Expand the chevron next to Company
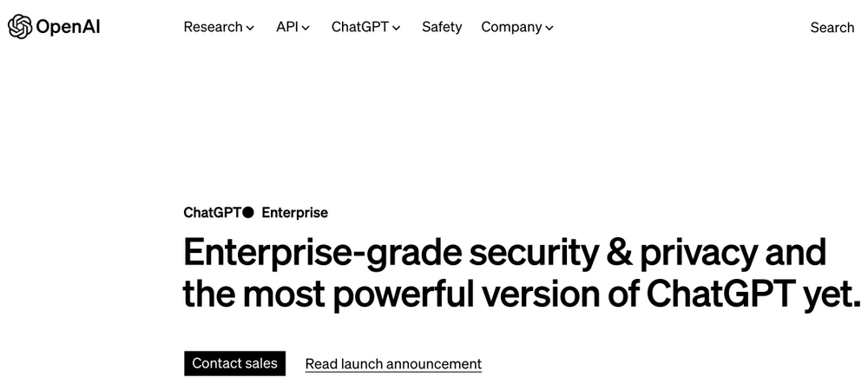This screenshot has height=391, width=868. click(x=549, y=28)
